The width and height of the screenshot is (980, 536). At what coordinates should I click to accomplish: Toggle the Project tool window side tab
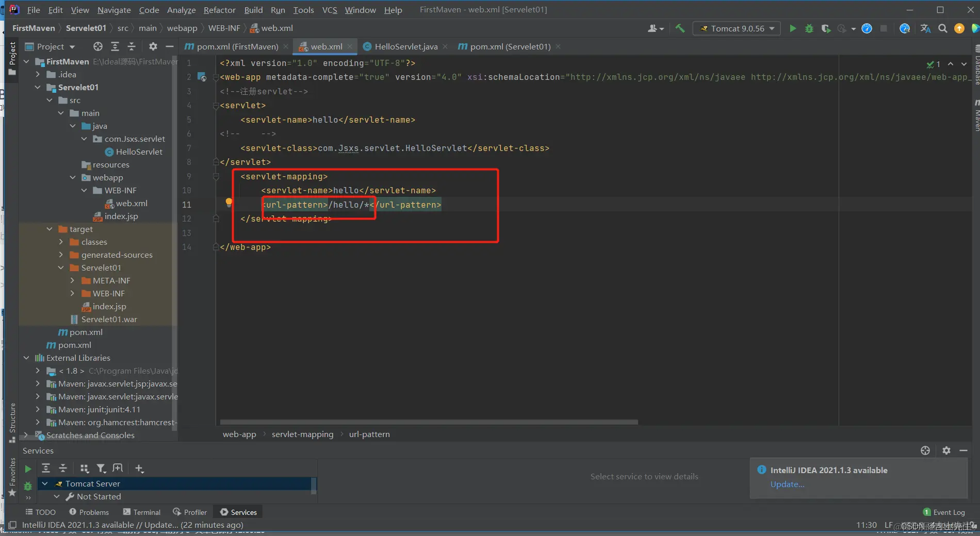point(12,58)
